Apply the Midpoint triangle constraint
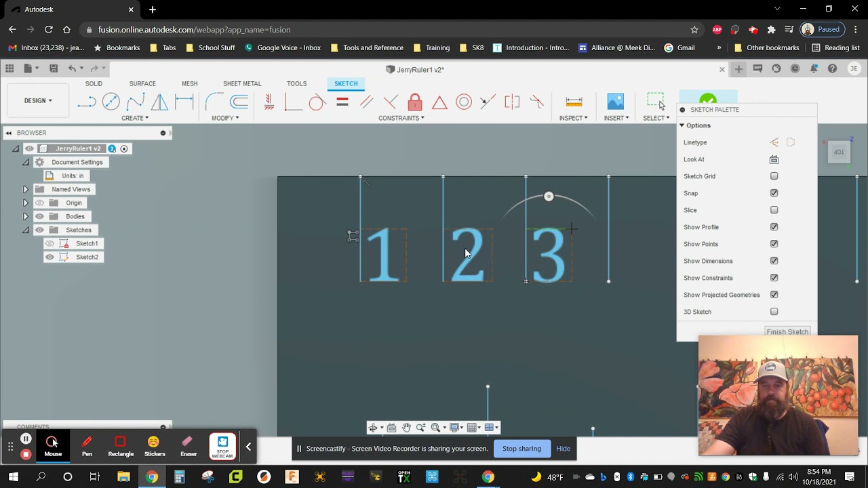Viewport: 868px width, 488px height. pyautogui.click(x=439, y=102)
